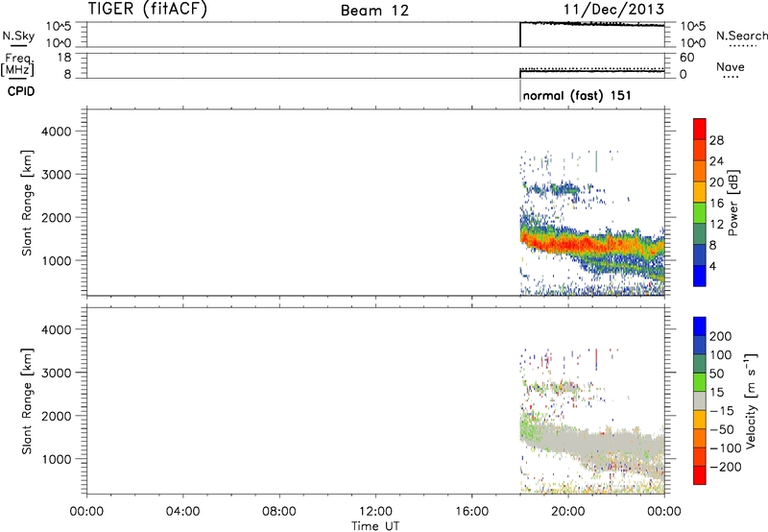The width and height of the screenshot is (768, 532).
Task: Pick the bright blue top segment of velocity colorbar
Action: coord(700,326)
